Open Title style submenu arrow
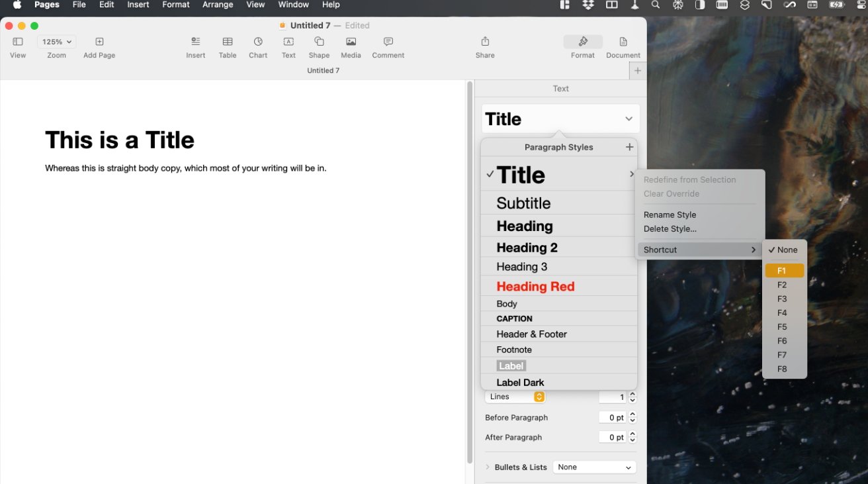Image resolution: width=868 pixels, height=484 pixels. pyautogui.click(x=631, y=175)
